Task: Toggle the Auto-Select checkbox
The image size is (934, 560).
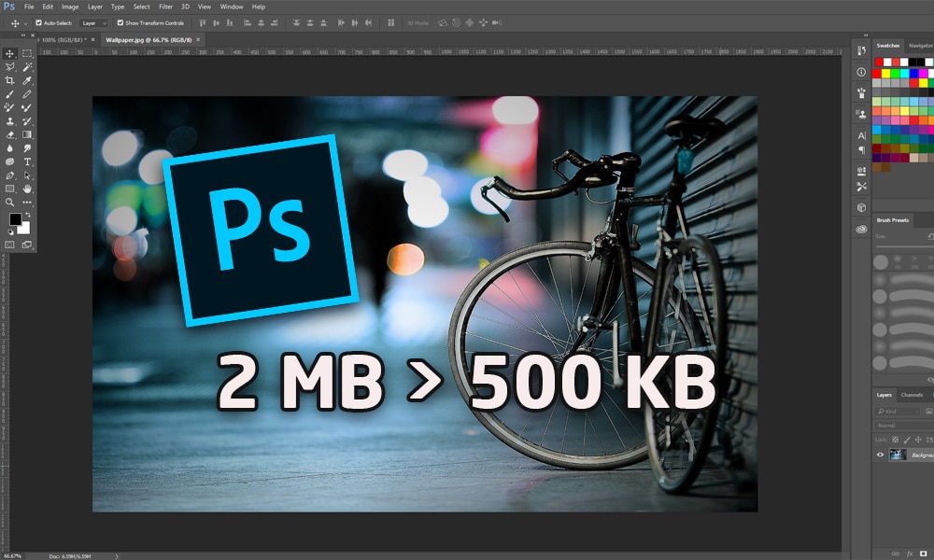Action: pyautogui.click(x=38, y=23)
